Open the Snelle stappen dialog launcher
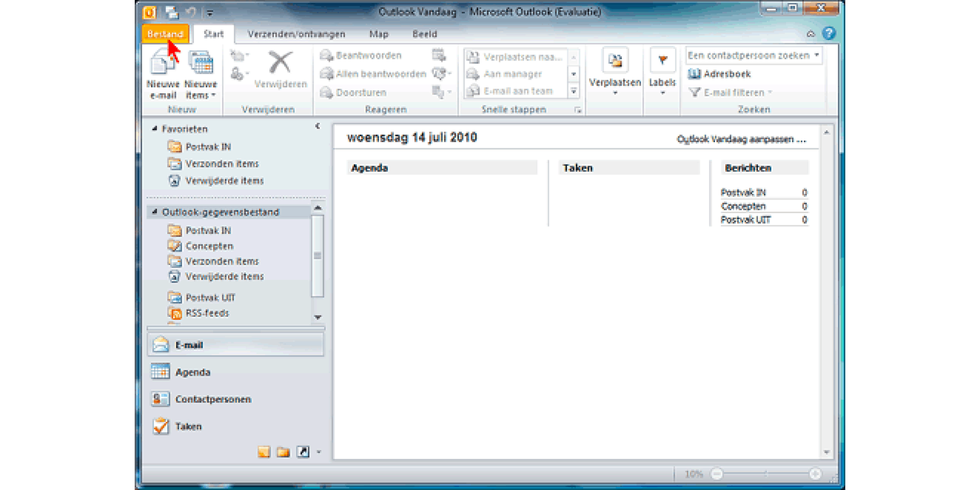This screenshot has height=490, width=980. point(578,110)
